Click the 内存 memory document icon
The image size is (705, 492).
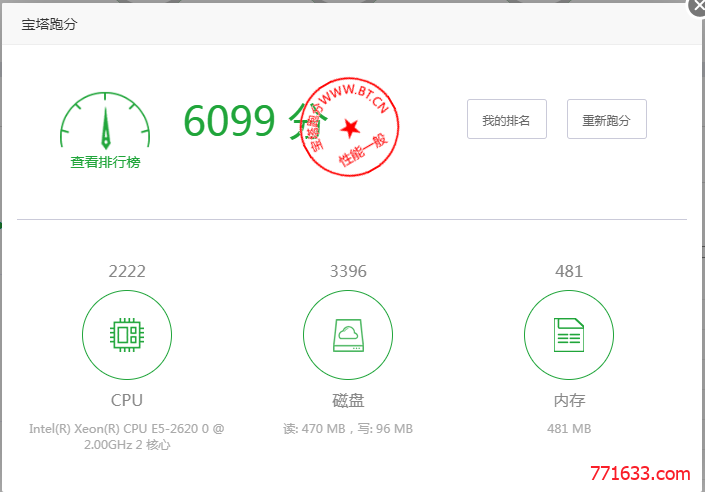(569, 335)
